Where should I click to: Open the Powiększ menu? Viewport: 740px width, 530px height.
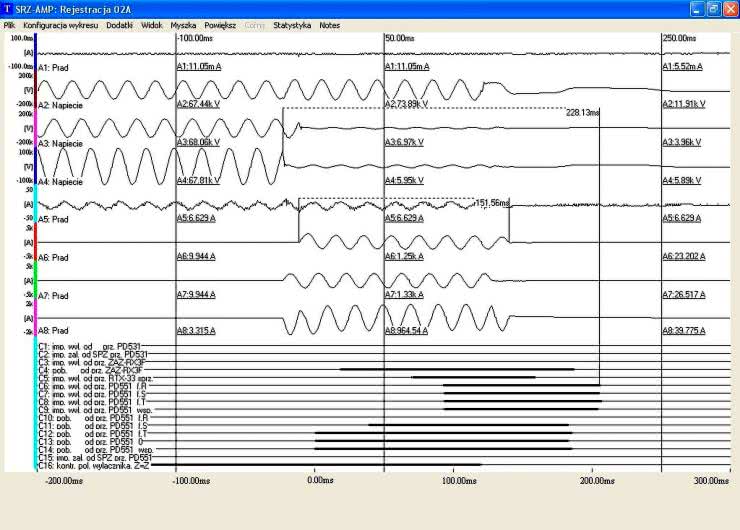click(220, 24)
